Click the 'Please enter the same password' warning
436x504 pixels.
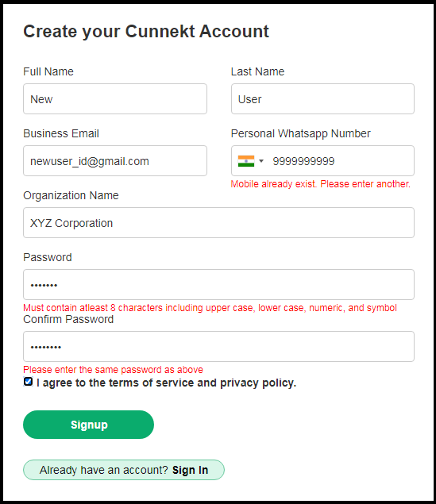pyautogui.click(x=114, y=370)
